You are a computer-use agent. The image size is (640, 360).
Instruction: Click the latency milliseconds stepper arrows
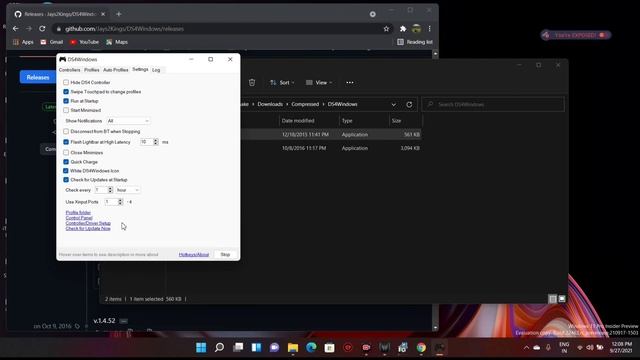coord(156,142)
